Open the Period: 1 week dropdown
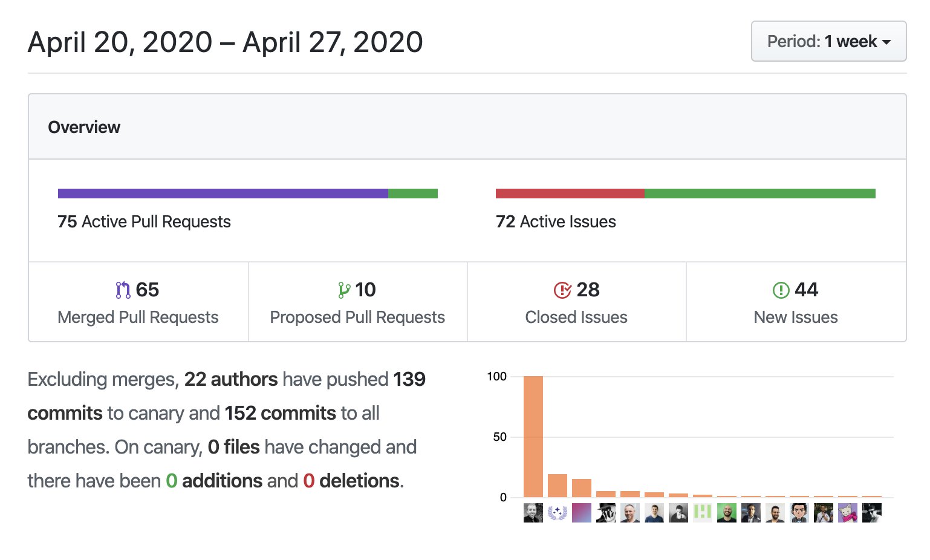 coord(828,41)
